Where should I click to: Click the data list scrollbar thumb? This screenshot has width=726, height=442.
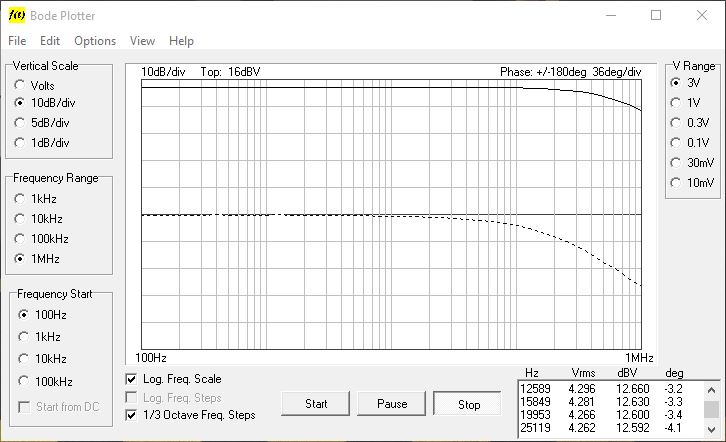pyautogui.click(x=712, y=410)
